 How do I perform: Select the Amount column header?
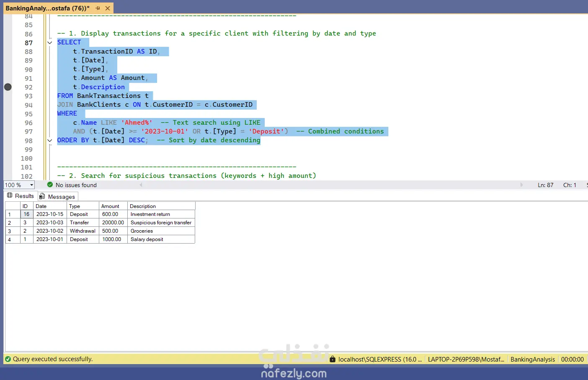coord(110,206)
